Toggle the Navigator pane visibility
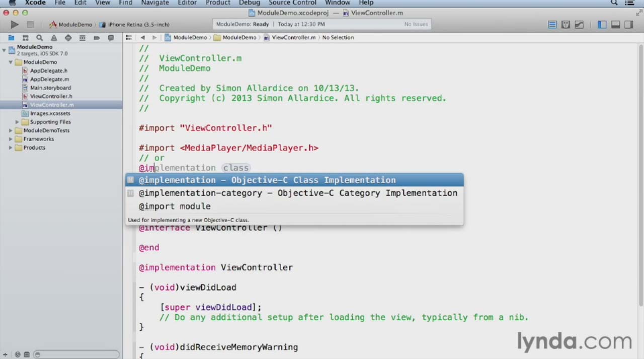This screenshot has width=644, height=359. coord(602,24)
